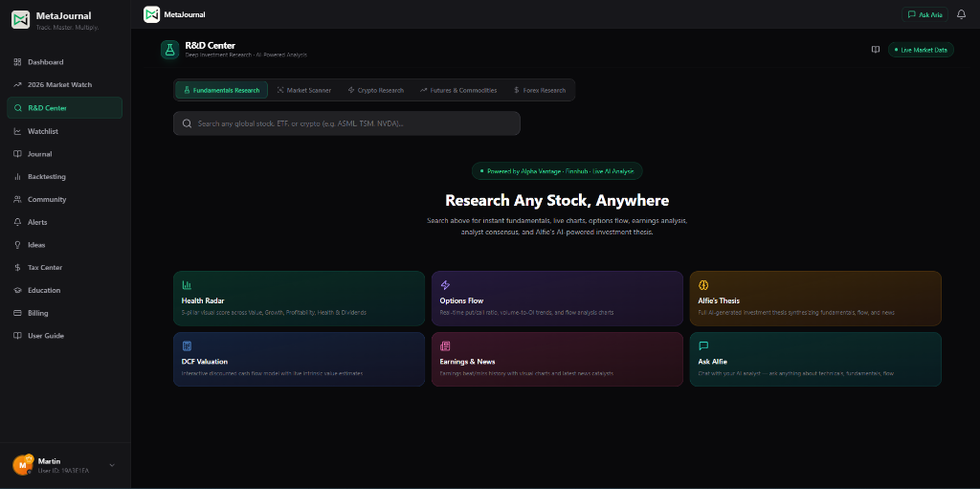This screenshot has height=489, width=980.
Task: Click the Earnings & News newspaper icon
Action: (x=445, y=345)
